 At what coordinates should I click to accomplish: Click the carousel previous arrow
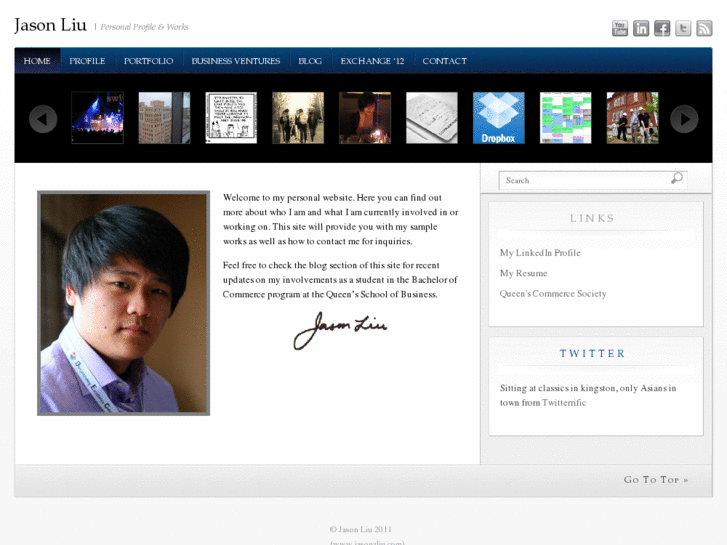point(43,119)
